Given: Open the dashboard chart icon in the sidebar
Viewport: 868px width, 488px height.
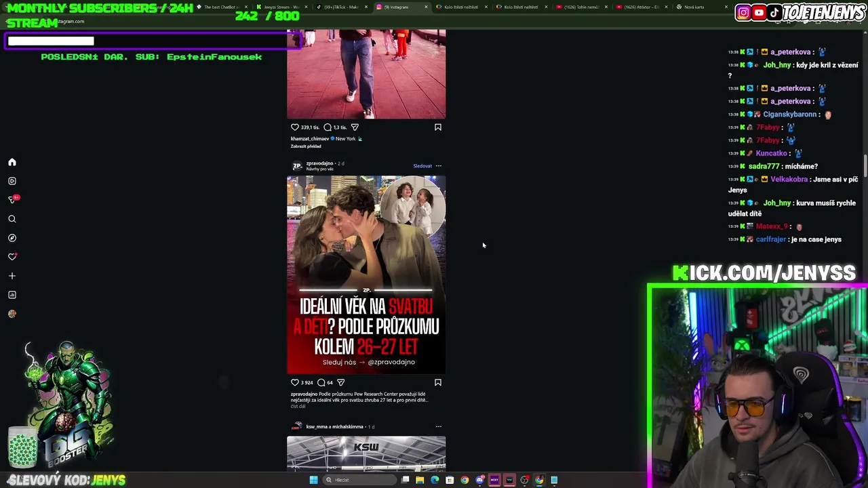Looking at the screenshot, I should pos(12,295).
